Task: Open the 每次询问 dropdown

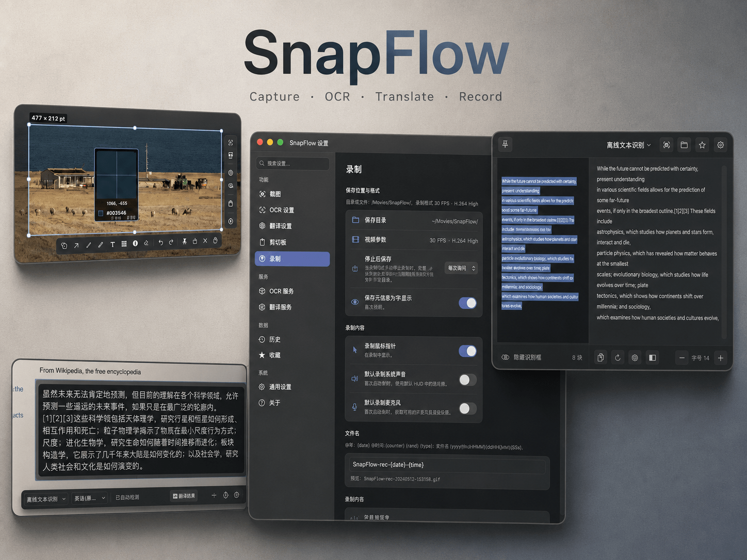Action: pyautogui.click(x=461, y=268)
